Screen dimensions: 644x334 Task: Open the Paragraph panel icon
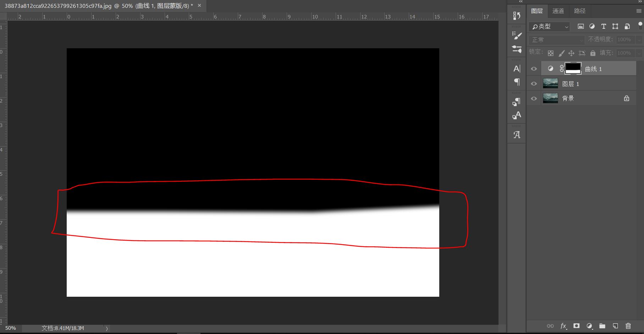tap(516, 82)
